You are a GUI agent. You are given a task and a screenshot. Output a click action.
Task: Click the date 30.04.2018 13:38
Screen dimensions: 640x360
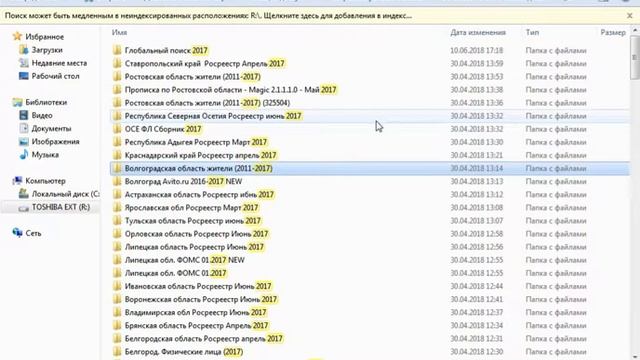coord(476,89)
